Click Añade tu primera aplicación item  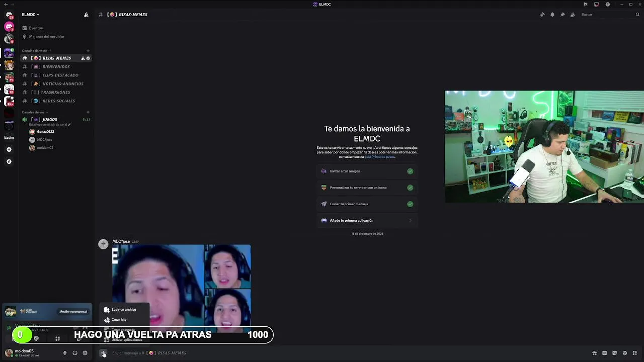(367, 220)
